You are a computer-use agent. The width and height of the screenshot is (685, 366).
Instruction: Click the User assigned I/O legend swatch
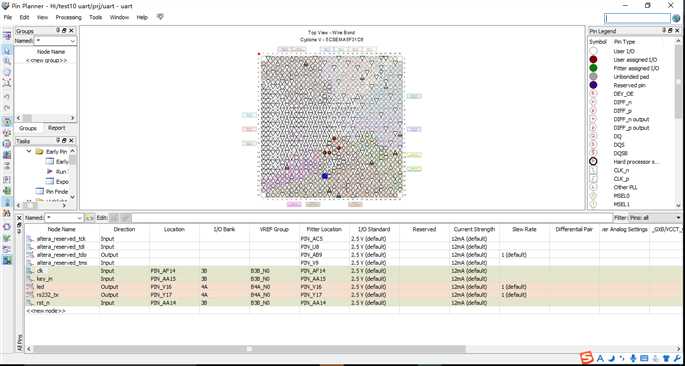593,59
